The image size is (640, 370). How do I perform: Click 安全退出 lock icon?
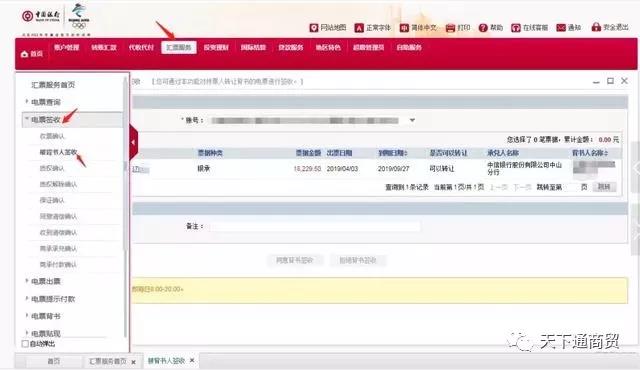click(596, 27)
